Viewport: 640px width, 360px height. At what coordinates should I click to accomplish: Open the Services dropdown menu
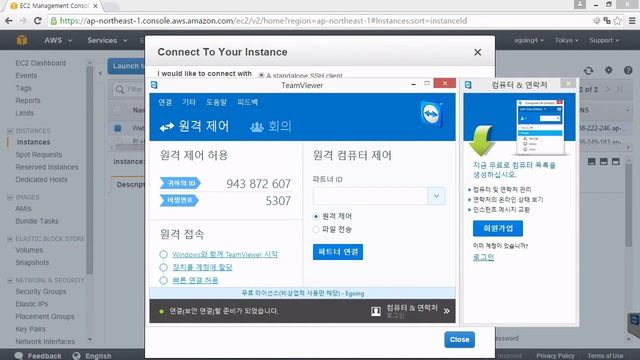107,40
